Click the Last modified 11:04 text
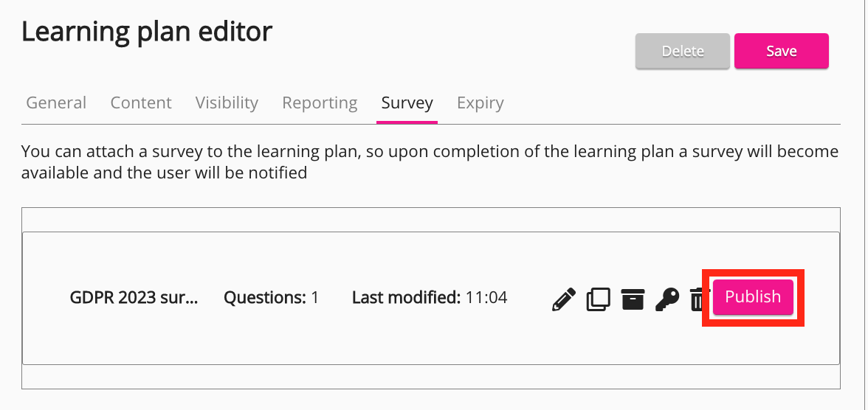 [429, 298]
